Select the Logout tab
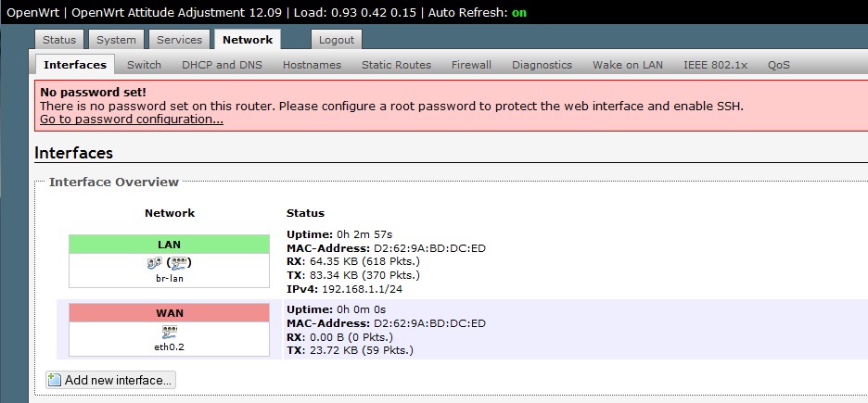This screenshot has height=403, width=868. [336, 40]
